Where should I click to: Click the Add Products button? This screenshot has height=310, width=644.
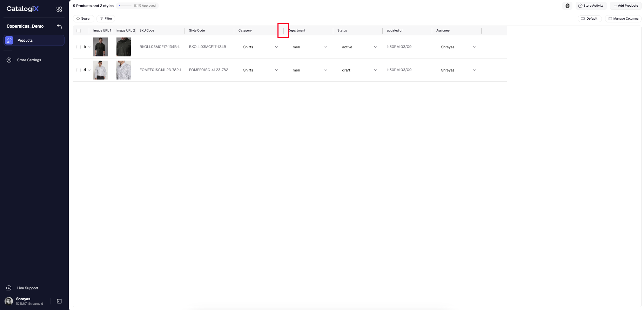click(625, 6)
